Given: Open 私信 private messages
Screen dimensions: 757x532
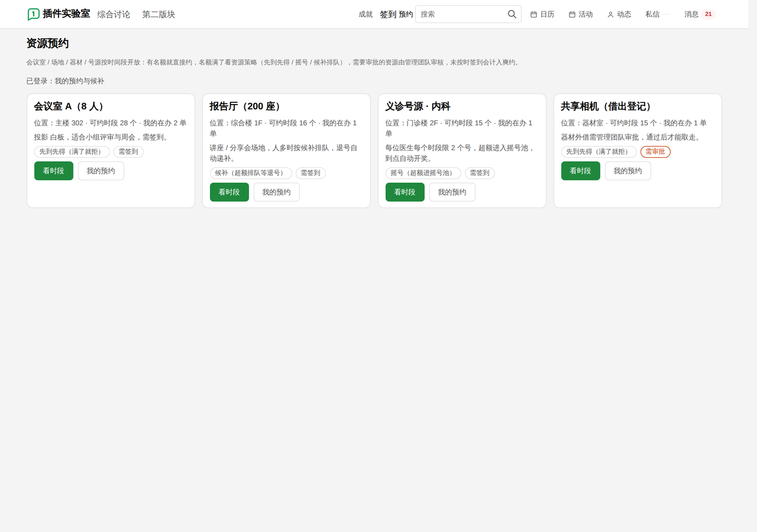Looking at the screenshot, I should coord(658,14).
